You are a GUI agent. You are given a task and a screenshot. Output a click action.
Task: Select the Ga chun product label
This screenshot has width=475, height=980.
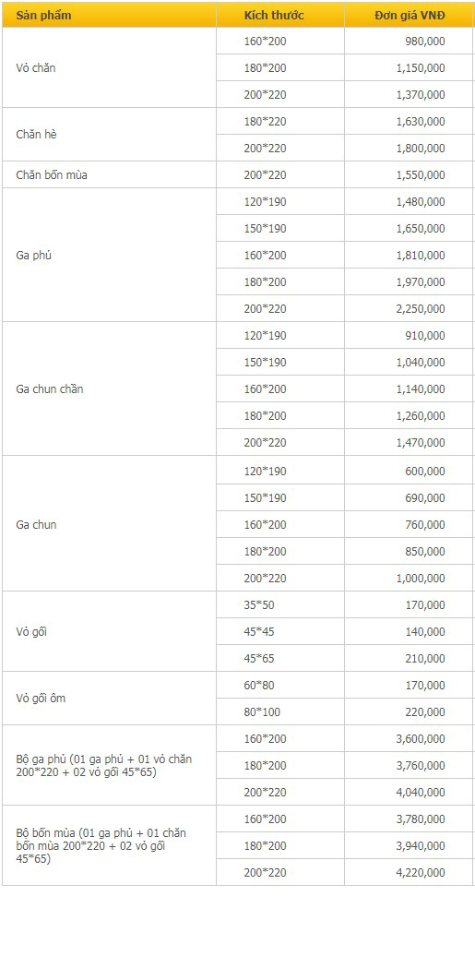pyautogui.click(x=36, y=524)
